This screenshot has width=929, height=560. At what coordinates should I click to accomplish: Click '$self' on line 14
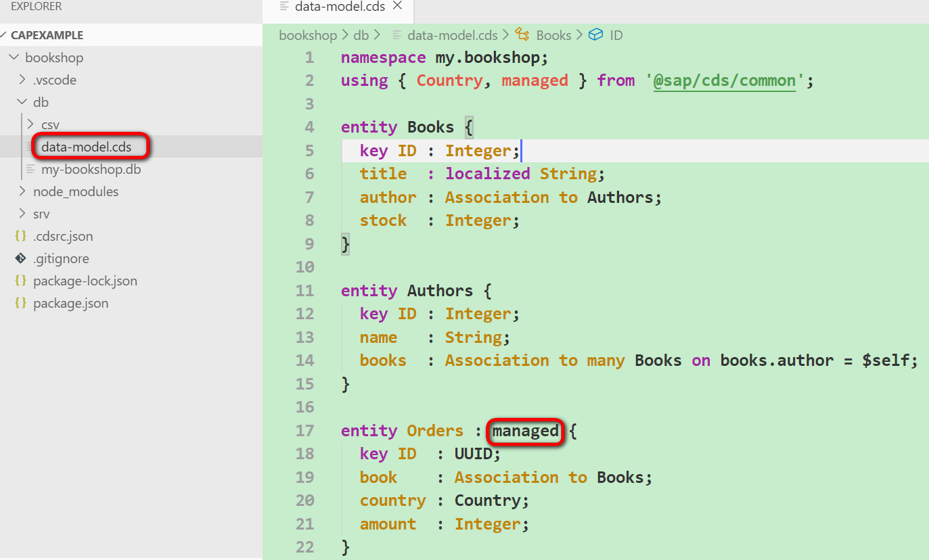(886, 360)
